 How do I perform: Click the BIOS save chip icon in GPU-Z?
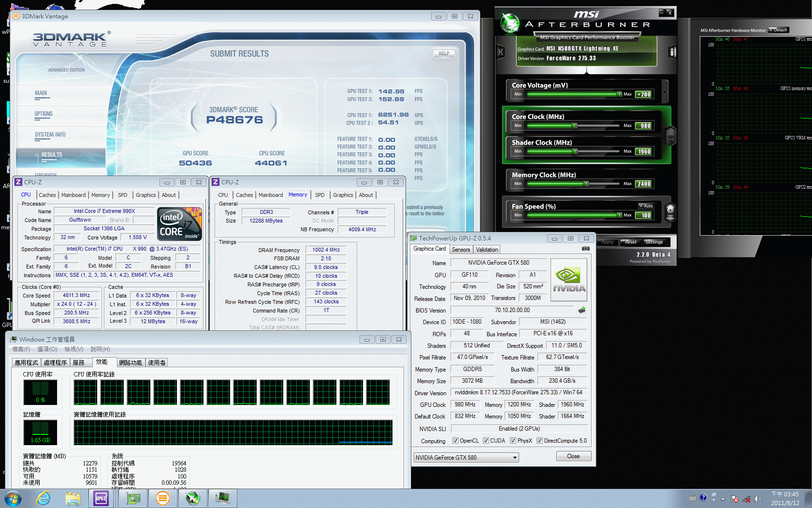pyautogui.click(x=582, y=310)
